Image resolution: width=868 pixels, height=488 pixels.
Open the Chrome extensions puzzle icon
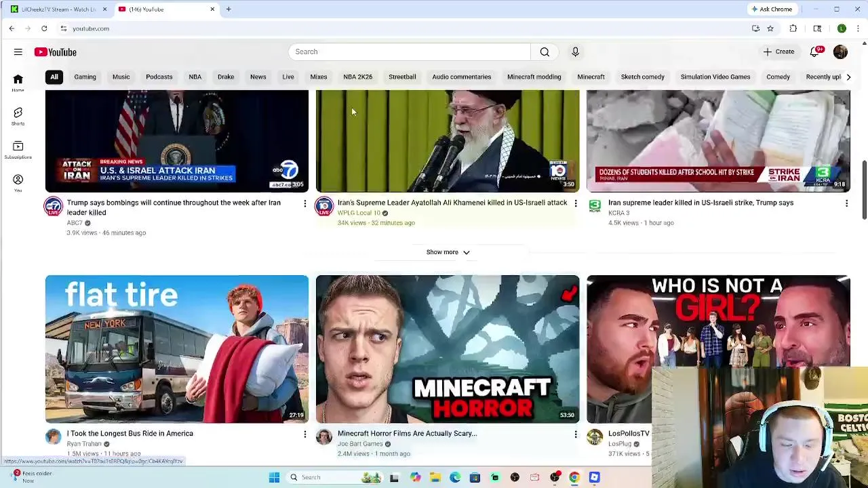[793, 28]
